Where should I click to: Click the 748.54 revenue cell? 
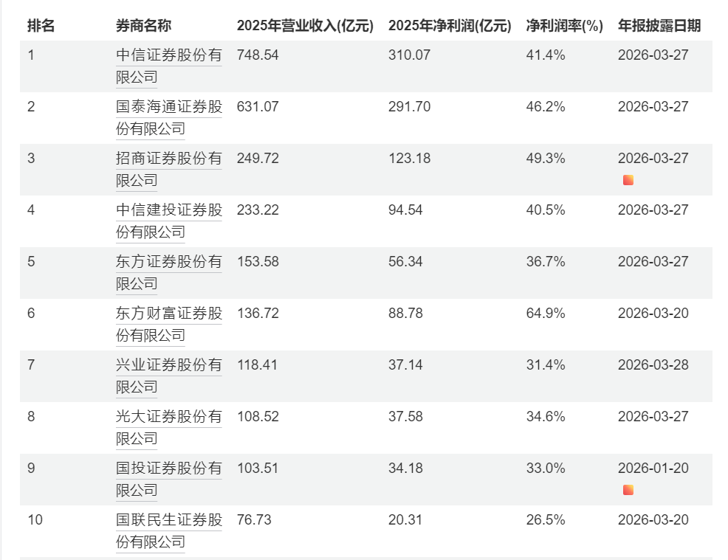pos(258,55)
